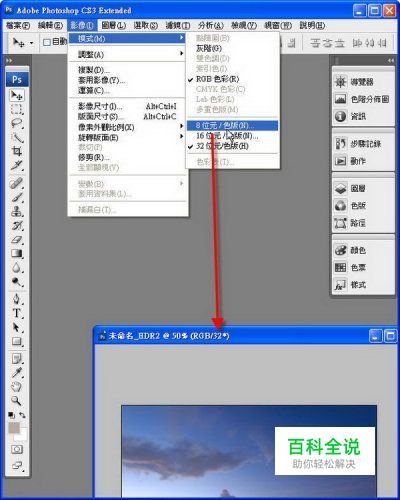This screenshot has height=500, width=400.
Task: Select the Move tool in the toolbox
Action: click(17, 96)
